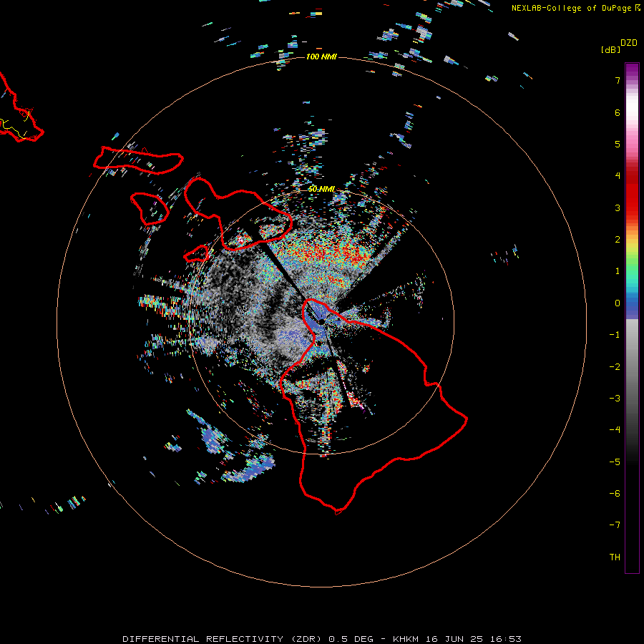Viewport: 644px width, 644px height.
Task: Click the '3' value on the color scale
Action: tap(618, 208)
